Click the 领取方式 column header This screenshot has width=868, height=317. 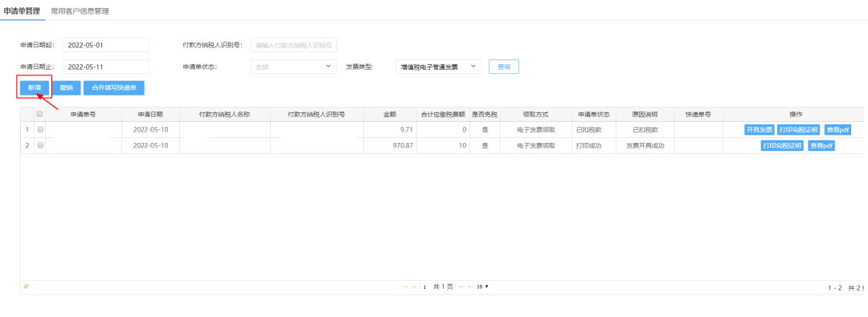(536, 114)
